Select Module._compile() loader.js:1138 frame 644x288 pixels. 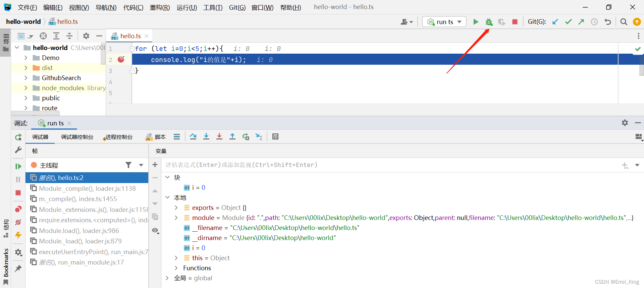[87, 188]
